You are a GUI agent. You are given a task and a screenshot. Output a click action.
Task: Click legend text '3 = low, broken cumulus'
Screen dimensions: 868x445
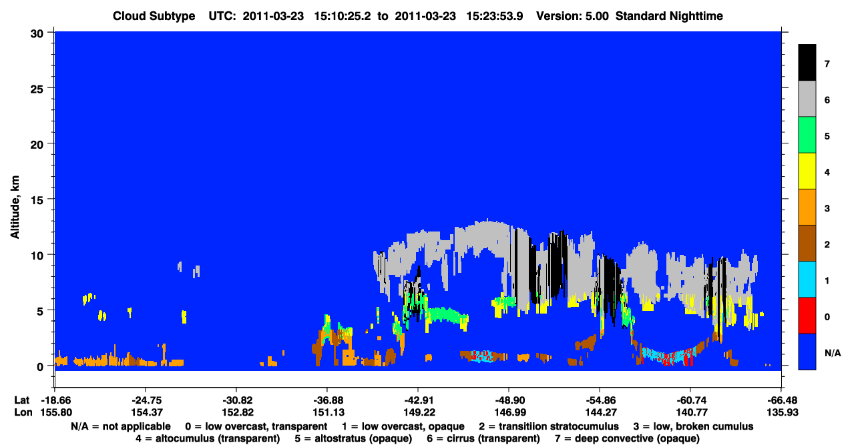point(693,426)
